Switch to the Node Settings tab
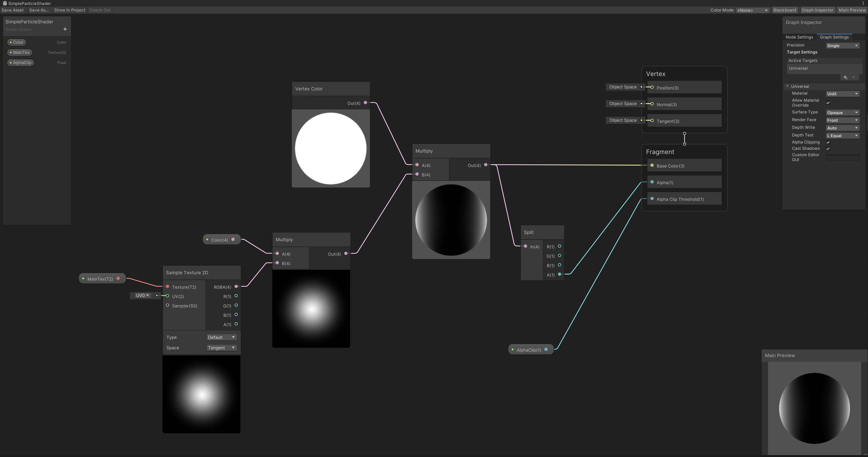Screen dimensions: 868x457 pos(799,37)
